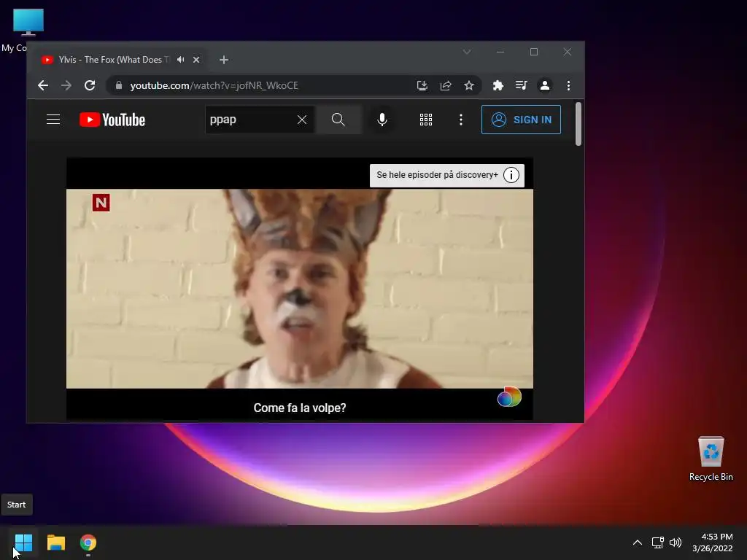Viewport: 747px width, 560px height.
Task: Click the install app icon in address bar
Action: [422, 85]
